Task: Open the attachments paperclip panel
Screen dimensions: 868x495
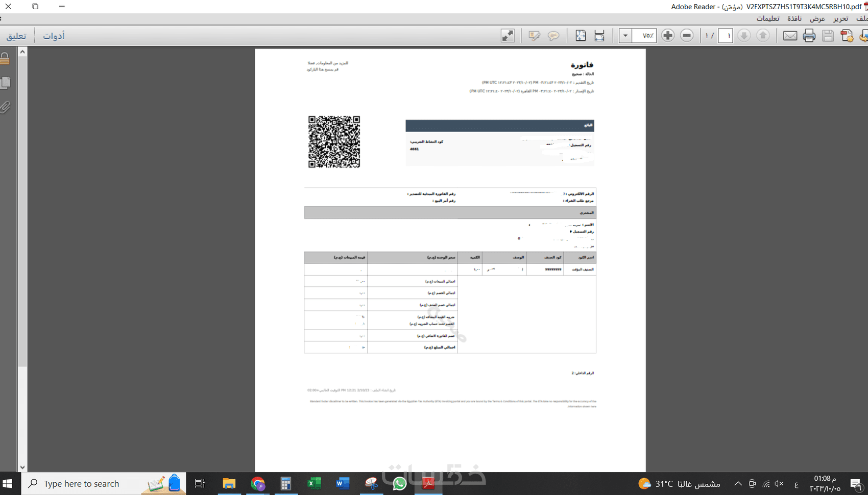Action: coord(5,107)
